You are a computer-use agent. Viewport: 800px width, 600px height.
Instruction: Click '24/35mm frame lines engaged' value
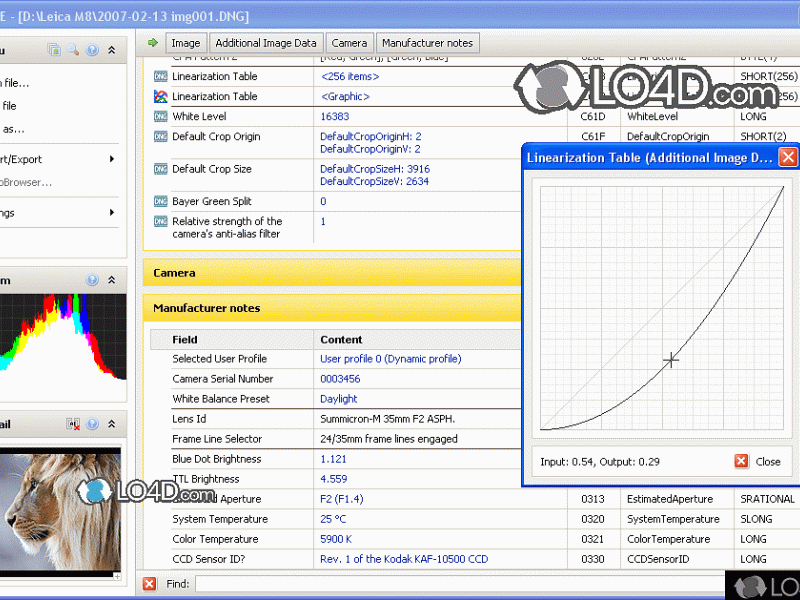pos(389,439)
